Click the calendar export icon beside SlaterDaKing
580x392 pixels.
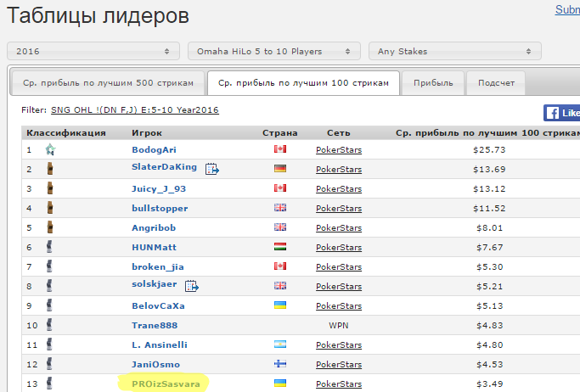coord(212,169)
